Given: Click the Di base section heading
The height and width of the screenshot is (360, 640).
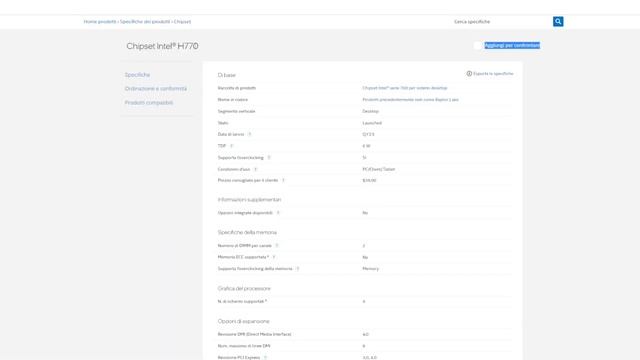Looking at the screenshot, I should (227, 75).
